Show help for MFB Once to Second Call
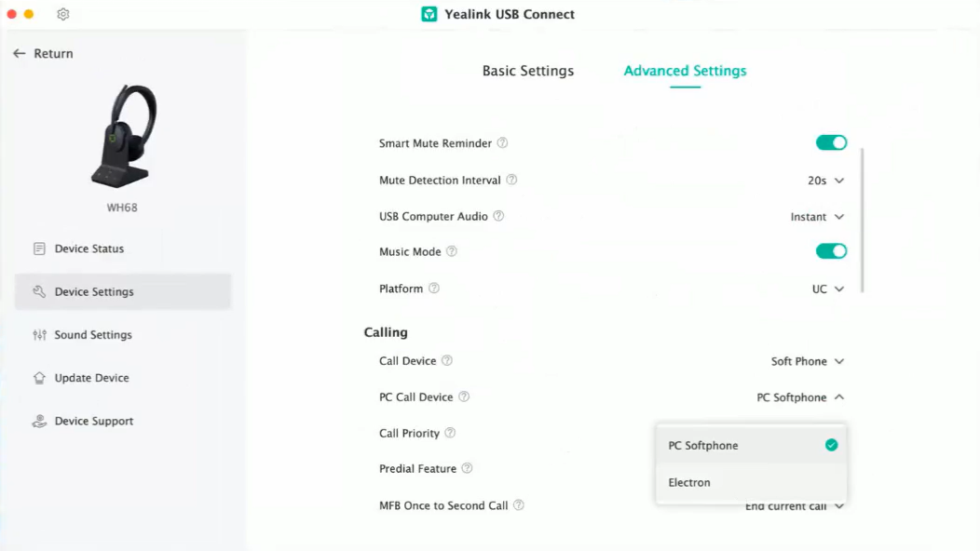Viewport: 980px width, 551px height. click(x=519, y=504)
